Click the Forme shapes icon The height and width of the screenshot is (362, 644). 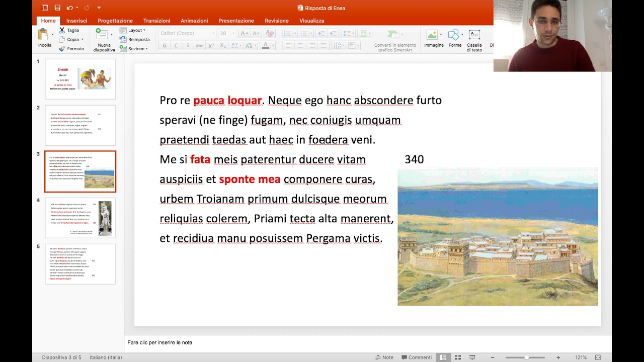pyautogui.click(x=454, y=34)
